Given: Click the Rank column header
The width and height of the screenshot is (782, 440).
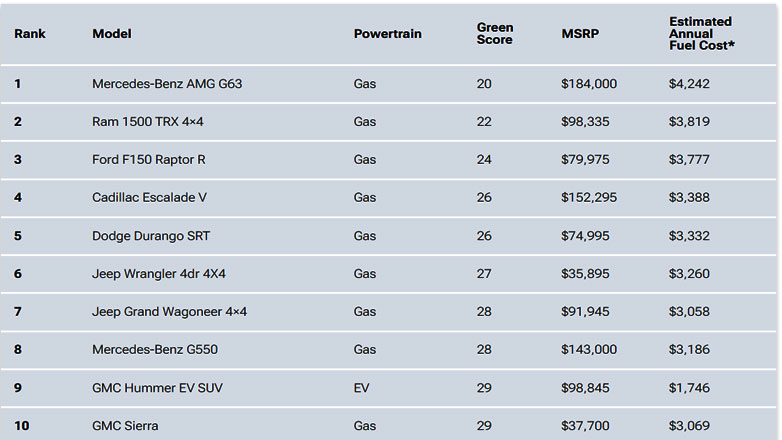Looking at the screenshot, I should tap(30, 33).
